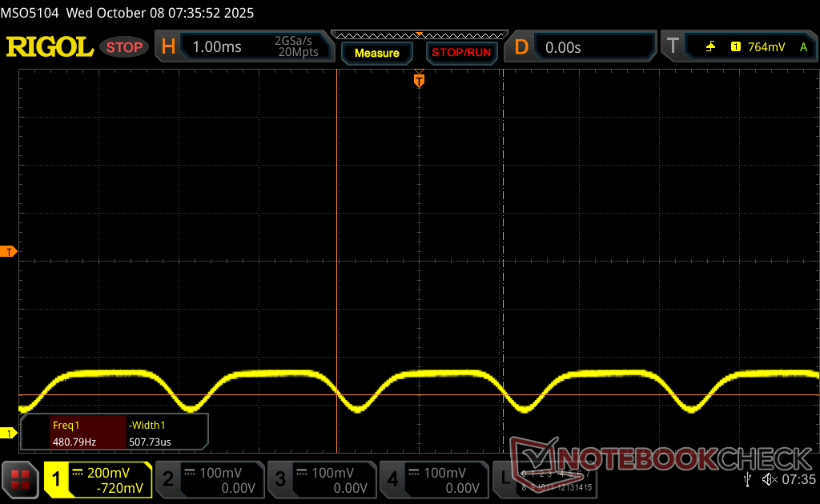The image size is (820, 504).
Task: Toggle channel 1 200mV display
Action: click(98, 480)
